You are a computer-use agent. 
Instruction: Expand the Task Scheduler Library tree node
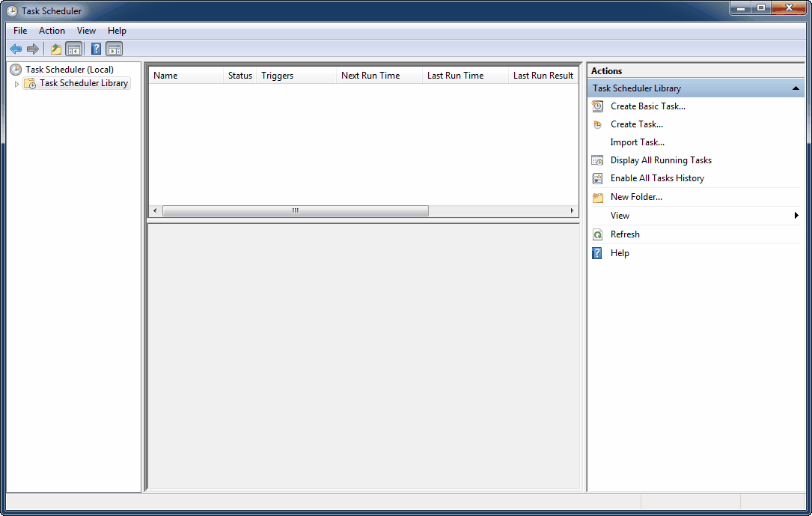(x=16, y=83)
